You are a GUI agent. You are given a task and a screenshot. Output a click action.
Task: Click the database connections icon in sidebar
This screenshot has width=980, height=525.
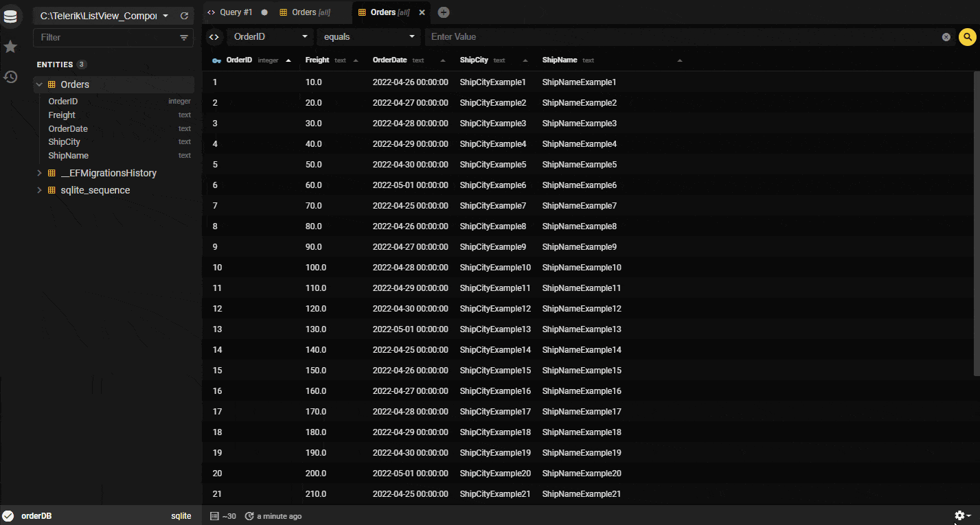pyautogui.click(x=10, y=16)
